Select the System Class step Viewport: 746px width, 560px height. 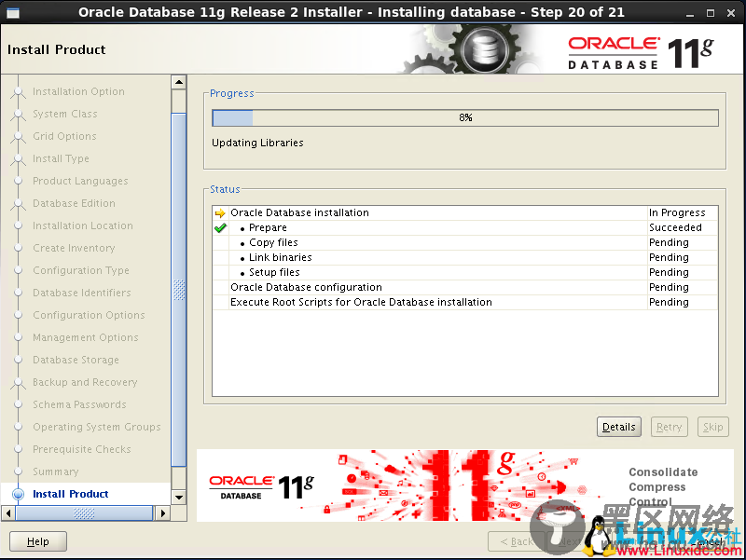(64, 114)
